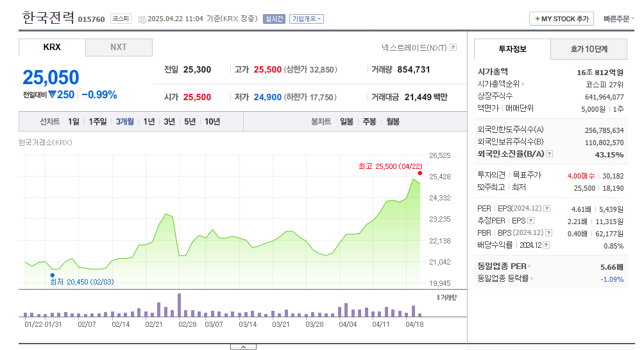Select the 3개월 line chart period

(125, 122)
